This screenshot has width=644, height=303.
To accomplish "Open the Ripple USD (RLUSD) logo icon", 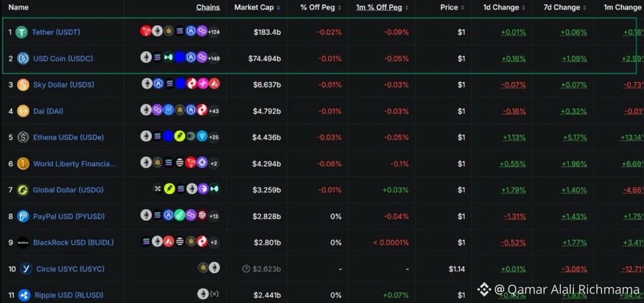I will (24, 295).
